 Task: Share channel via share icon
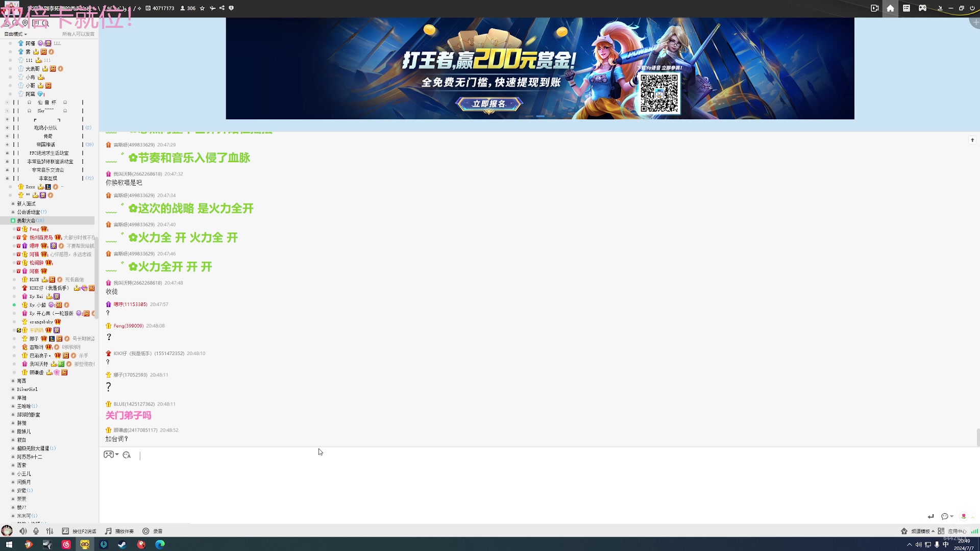pos(222,8)
